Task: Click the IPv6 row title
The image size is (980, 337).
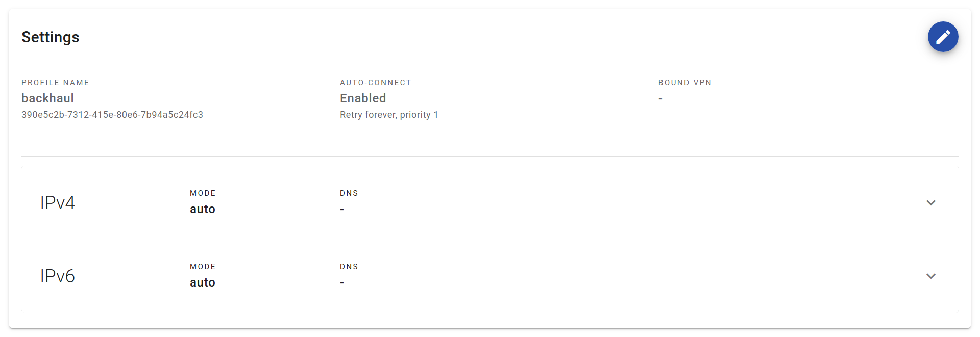Action: [x=58, y=276]
